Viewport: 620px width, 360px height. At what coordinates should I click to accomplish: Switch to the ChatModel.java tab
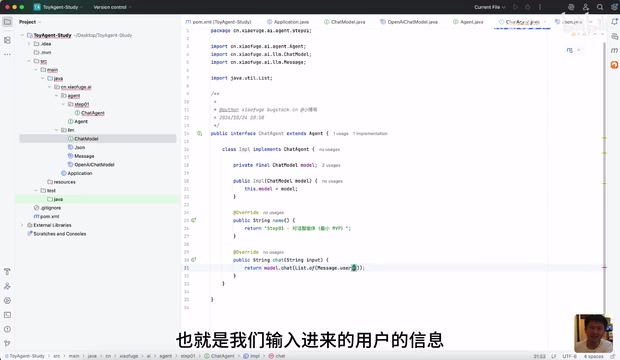click(345, 22)
